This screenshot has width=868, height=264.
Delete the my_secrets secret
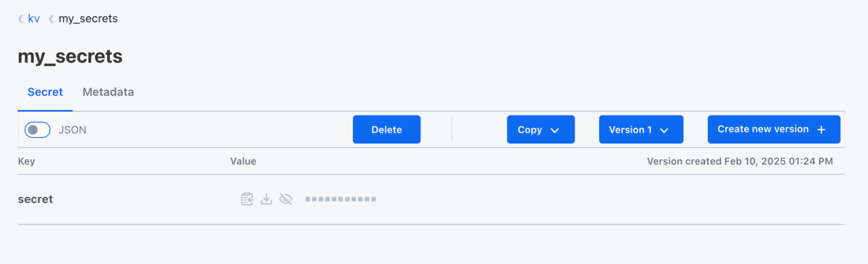tap(386, 129)
